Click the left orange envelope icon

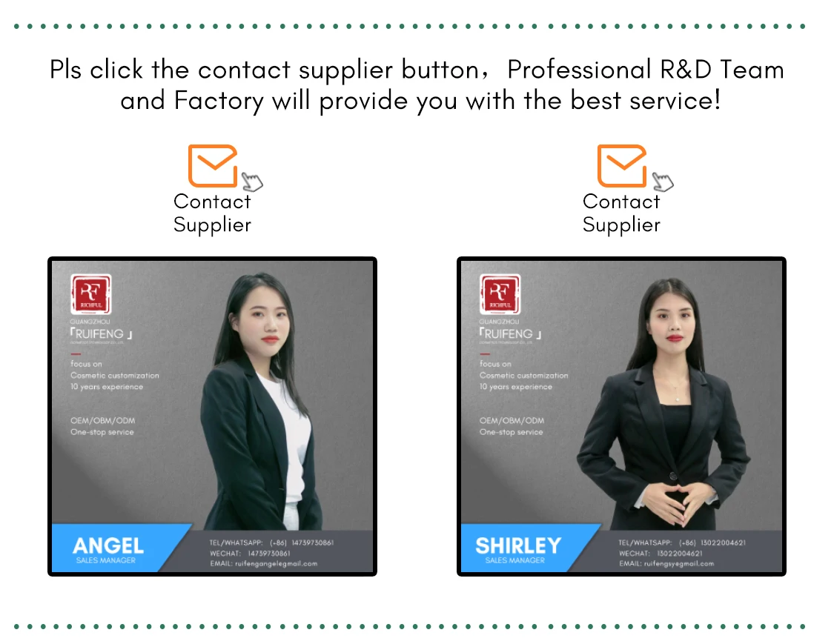213,166
